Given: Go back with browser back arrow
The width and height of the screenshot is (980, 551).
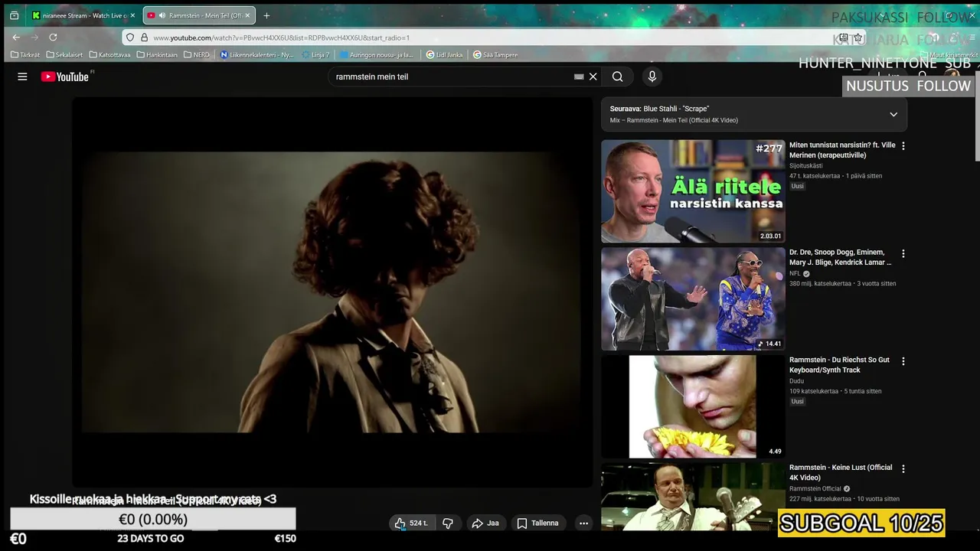Looking at the screenshot, I should coord(16,37).
